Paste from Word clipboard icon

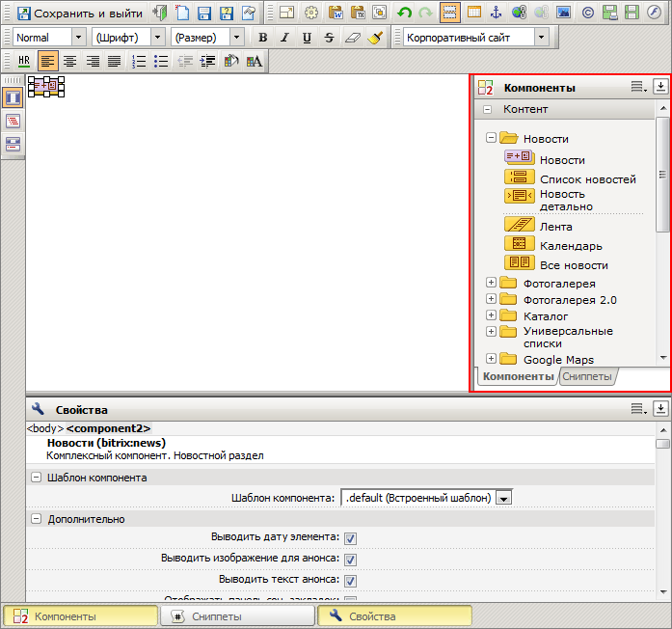pyautogui.click(x=336, y=13)
